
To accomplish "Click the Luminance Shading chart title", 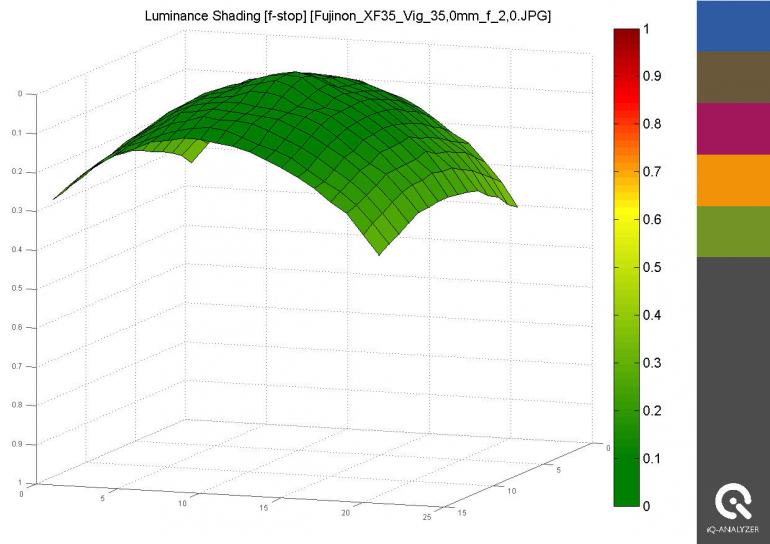I will click(x=348, y=16).
